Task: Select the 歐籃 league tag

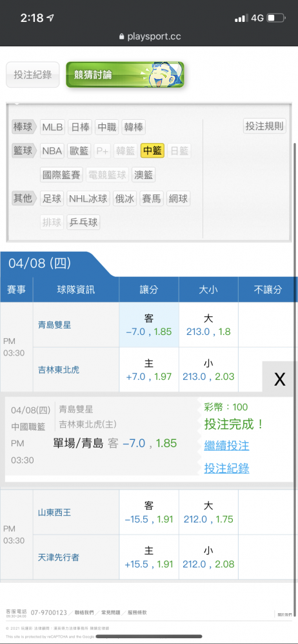Action: pos(79,151)
